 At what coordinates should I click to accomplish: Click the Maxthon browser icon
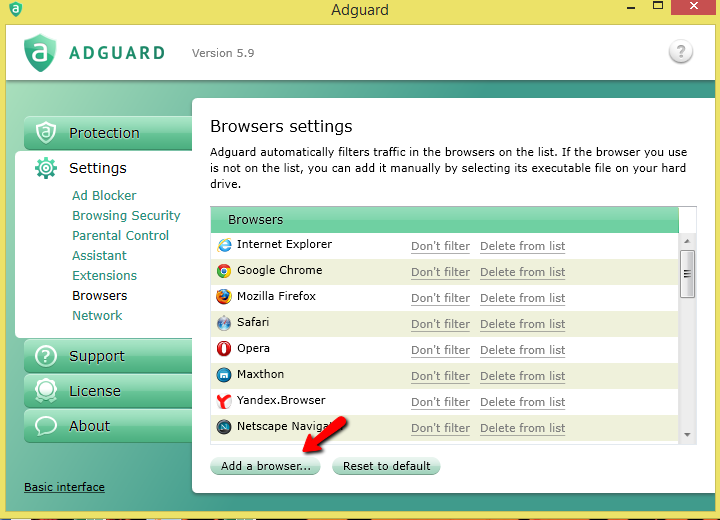pos(224,375)
